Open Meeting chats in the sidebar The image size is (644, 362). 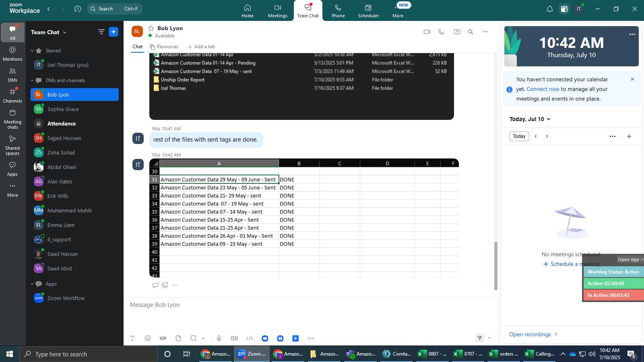[12, 119]
